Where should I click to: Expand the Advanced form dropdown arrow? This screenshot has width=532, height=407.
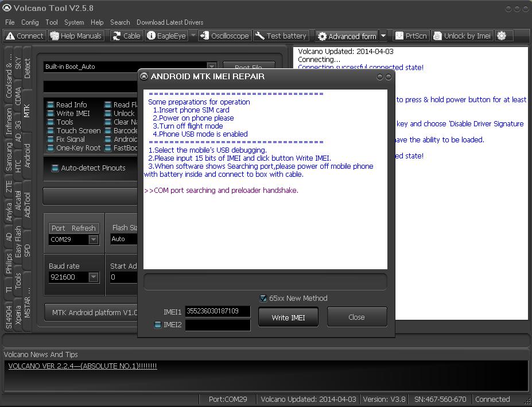383,36
